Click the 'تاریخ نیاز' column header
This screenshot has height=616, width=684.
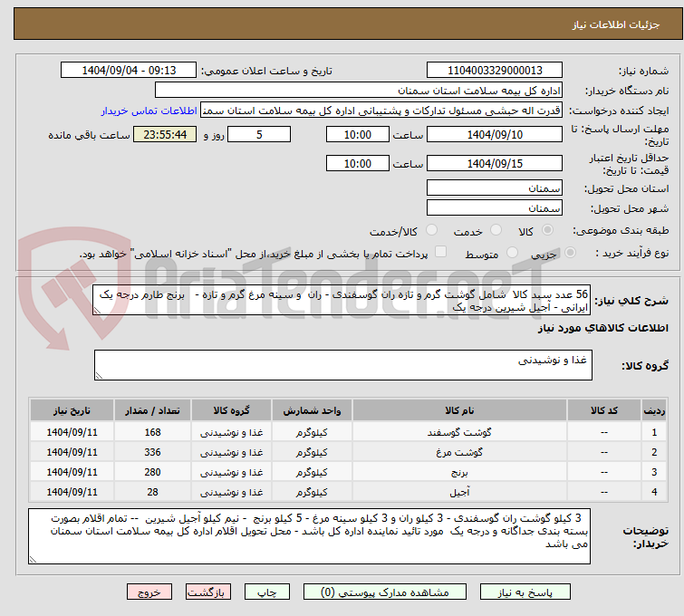click(72, 410)
